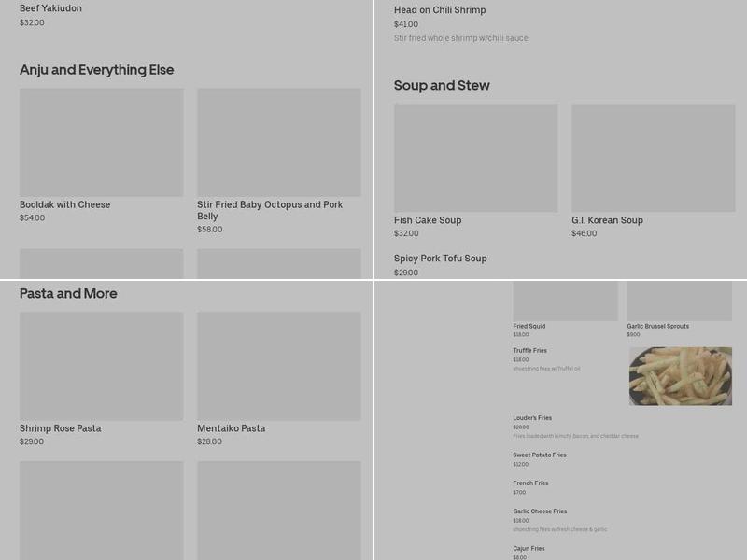The width and height of the screenshot is (747, 560).
Task: Choose Sweet Potato Fries
Action: [539, 455]
